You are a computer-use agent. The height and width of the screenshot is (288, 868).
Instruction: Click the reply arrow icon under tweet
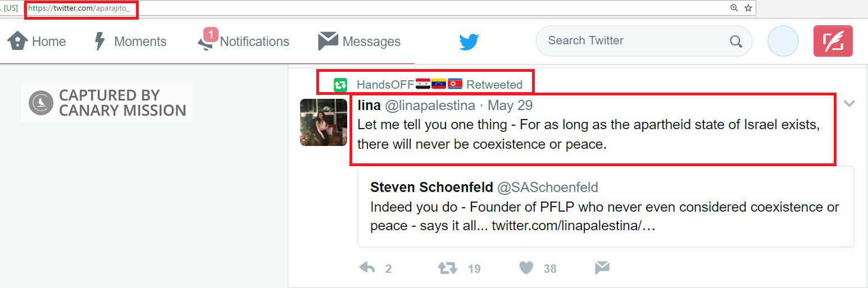pos(367,268)
